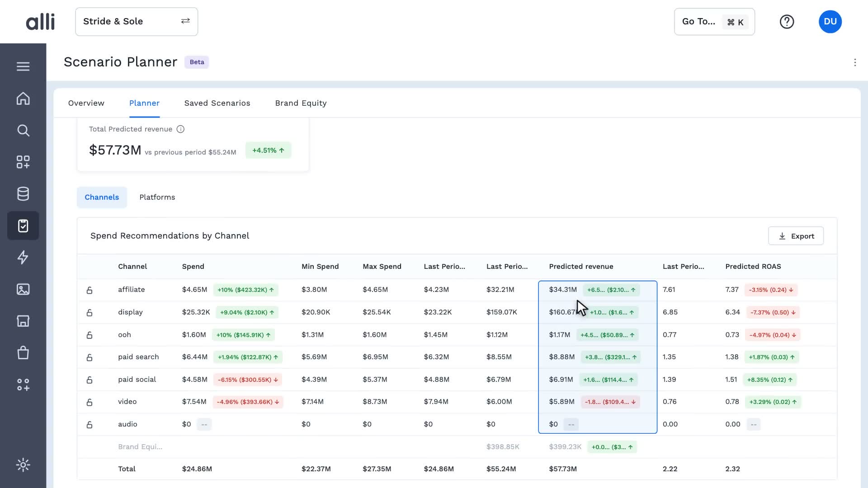Click the Beta badge next to title
The height and width of the screenshot is (488, 868).
point(197,62)
